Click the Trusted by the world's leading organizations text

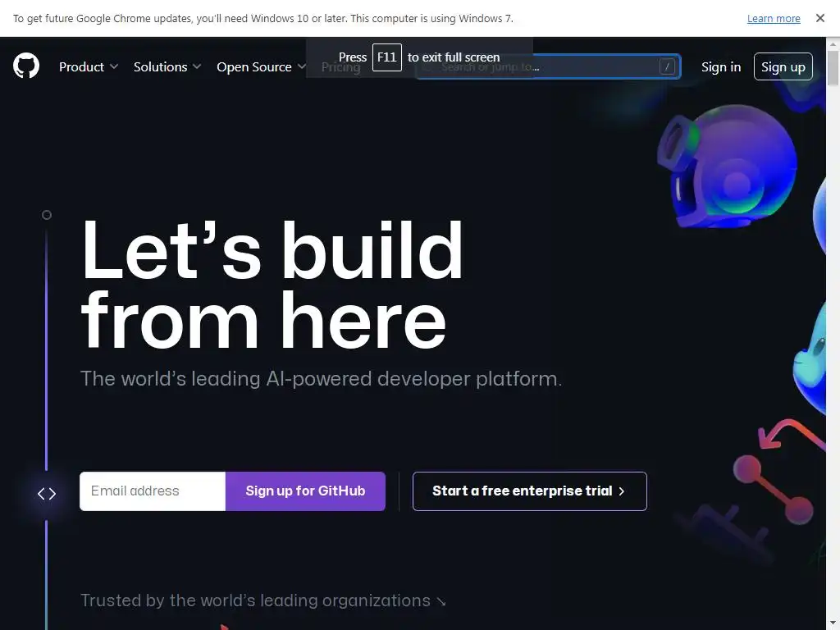(262, 600)
